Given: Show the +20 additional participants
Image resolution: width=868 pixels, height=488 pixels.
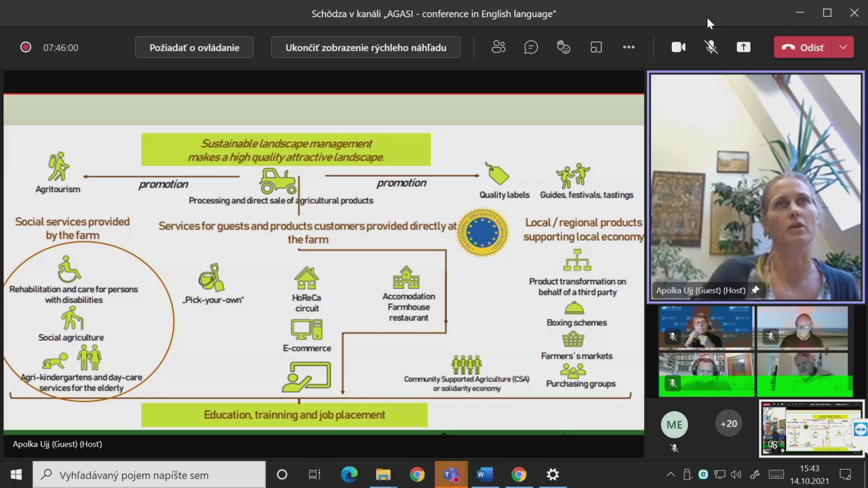Looking at the screenshot, I should click(728, 424).
